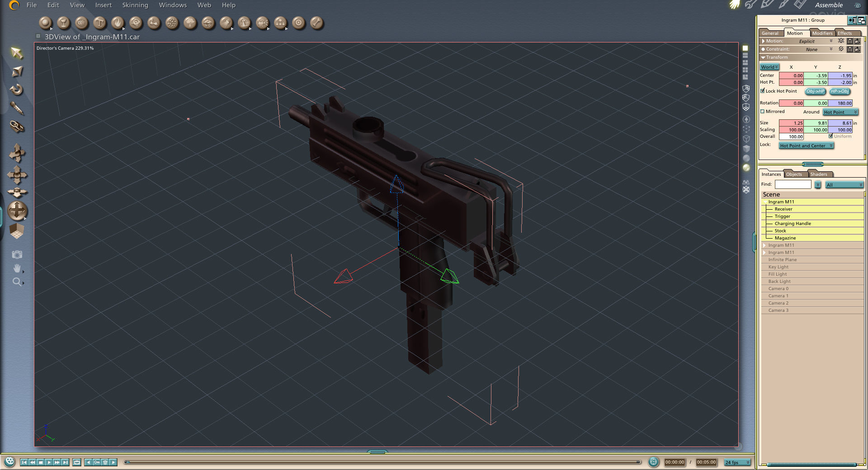Click the Bone icon in top toolbar
Screen dimensions: 868x470
point(316,23)
